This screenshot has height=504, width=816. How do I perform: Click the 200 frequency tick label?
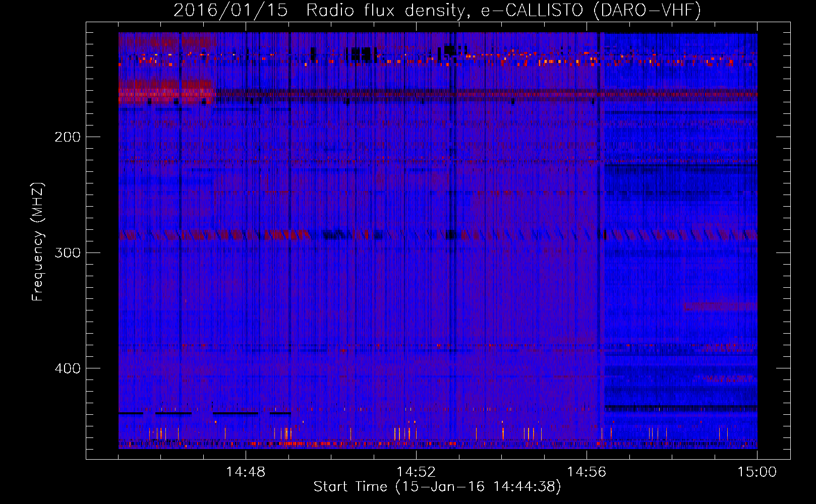pyautogui.click(x=68, y=137)
